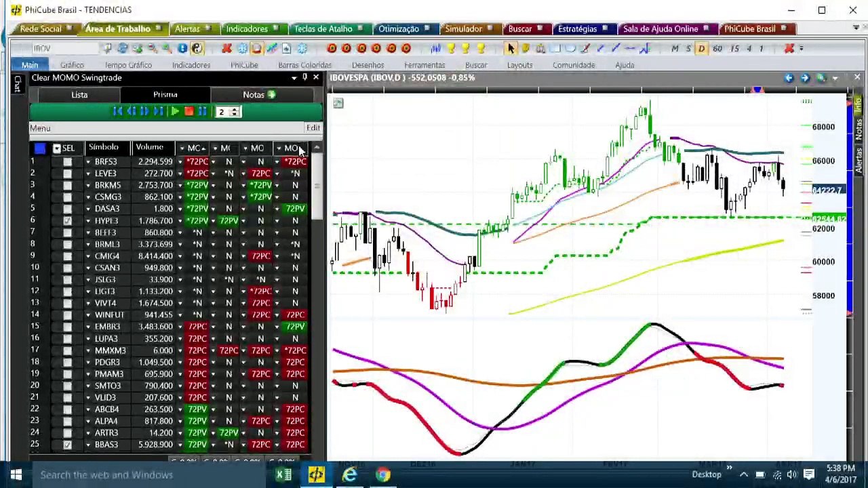The width and height of the screenshot is (868, 488).
Task: Click the blue info icon in the toolbar
Action: point(182,48)
